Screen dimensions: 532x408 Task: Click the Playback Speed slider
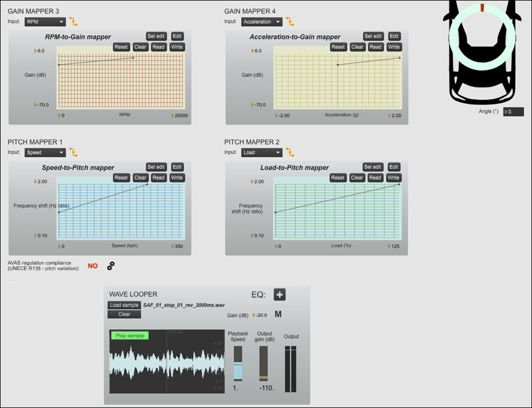238,363
